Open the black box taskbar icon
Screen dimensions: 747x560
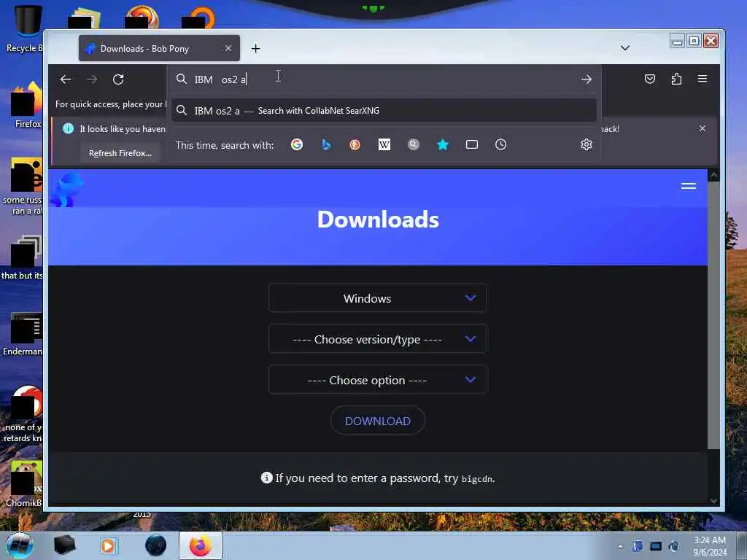(x=65, y=545)
